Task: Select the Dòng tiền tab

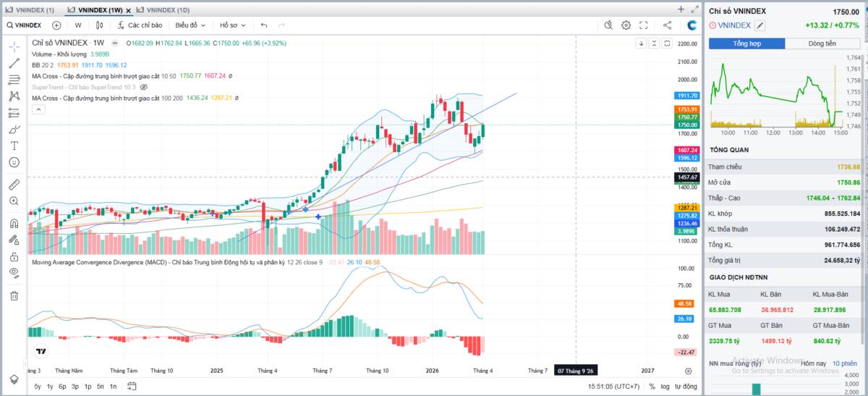Action: click(x=823, y=43)
